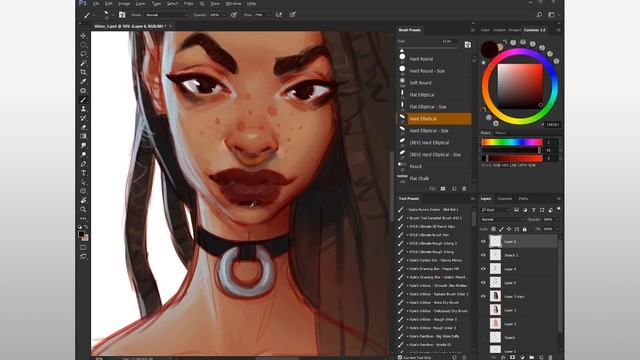Toggle airbrush build-up next to Flow

click(279, 15)
